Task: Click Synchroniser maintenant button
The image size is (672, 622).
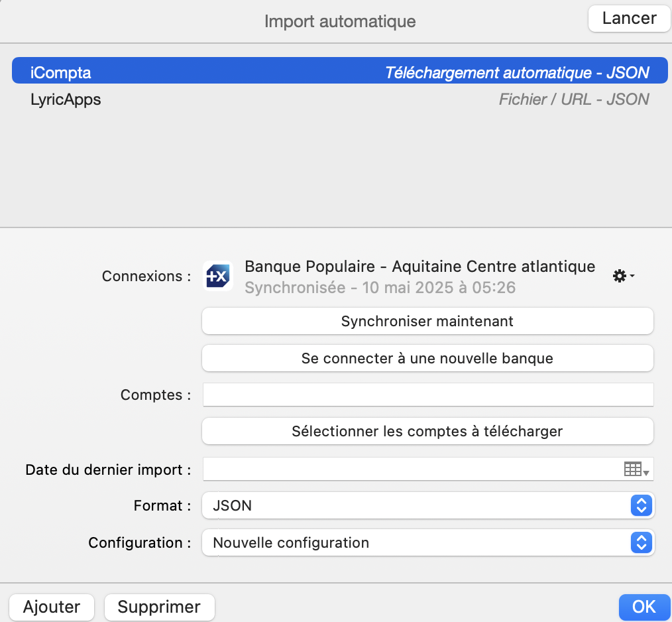Action: 427,322
